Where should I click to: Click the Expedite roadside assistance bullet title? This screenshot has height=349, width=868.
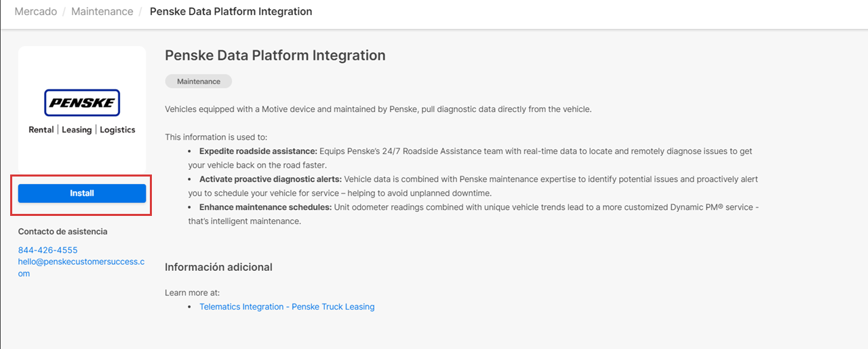258,151
